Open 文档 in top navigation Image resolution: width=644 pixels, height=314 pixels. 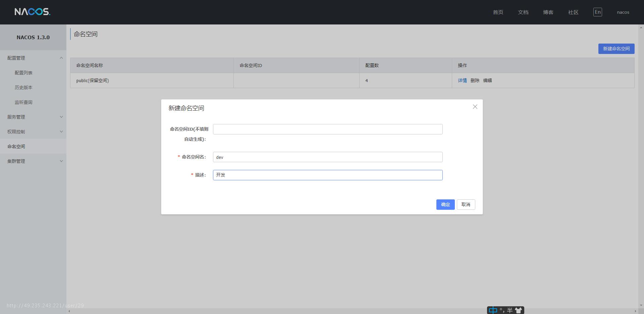coord(523,12)
